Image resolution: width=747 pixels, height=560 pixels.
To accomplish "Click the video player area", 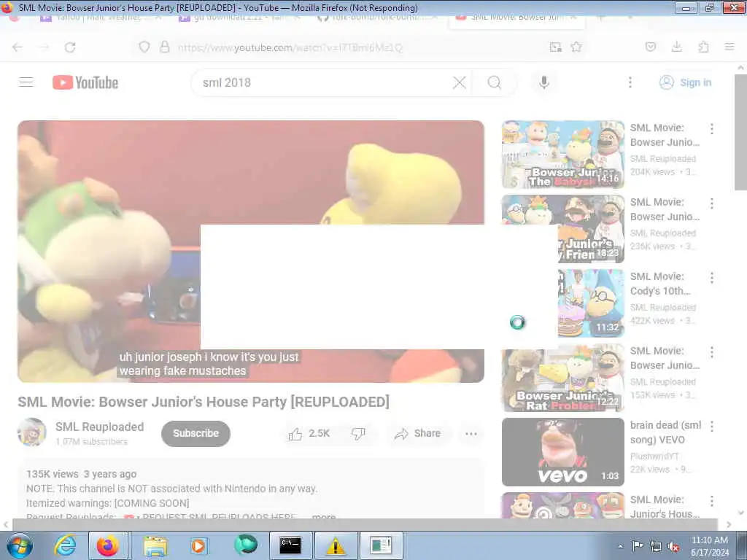I will click(x=251, y=252).
